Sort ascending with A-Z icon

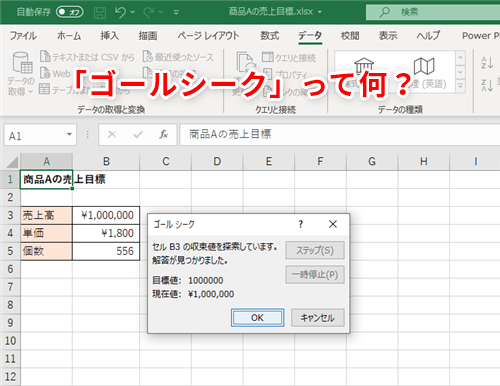[x=487, y=62]
